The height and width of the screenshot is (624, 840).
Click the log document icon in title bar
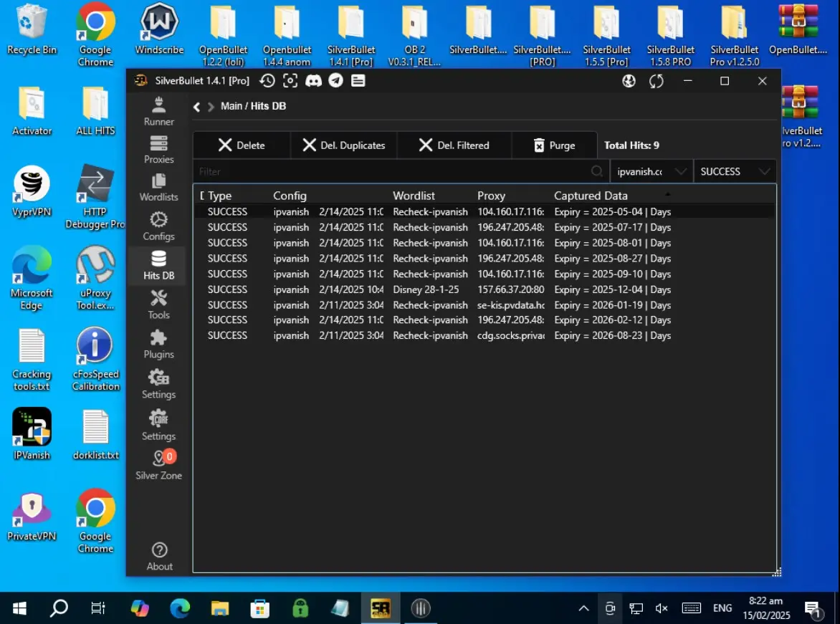(358, 81)
